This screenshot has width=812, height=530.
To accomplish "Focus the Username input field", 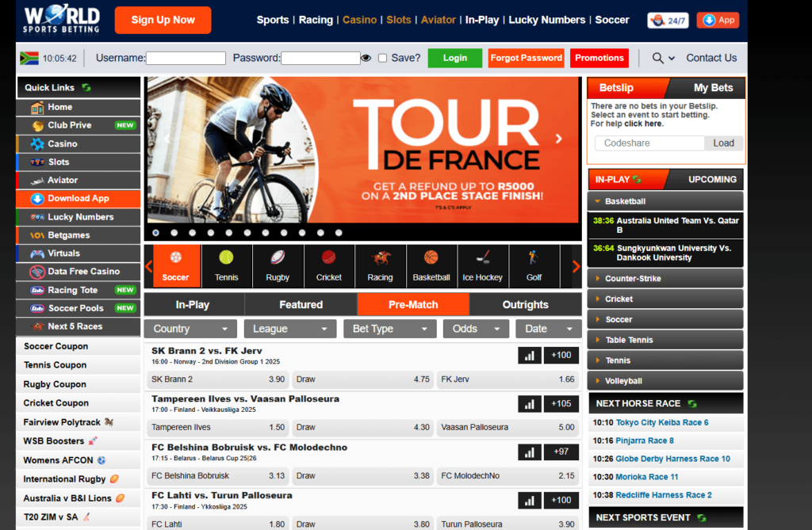I will click(x=186, y=58).
